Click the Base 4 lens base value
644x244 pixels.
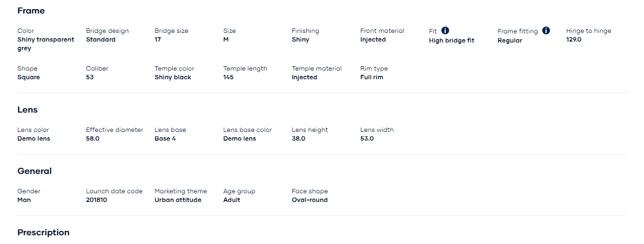point(165,139)
